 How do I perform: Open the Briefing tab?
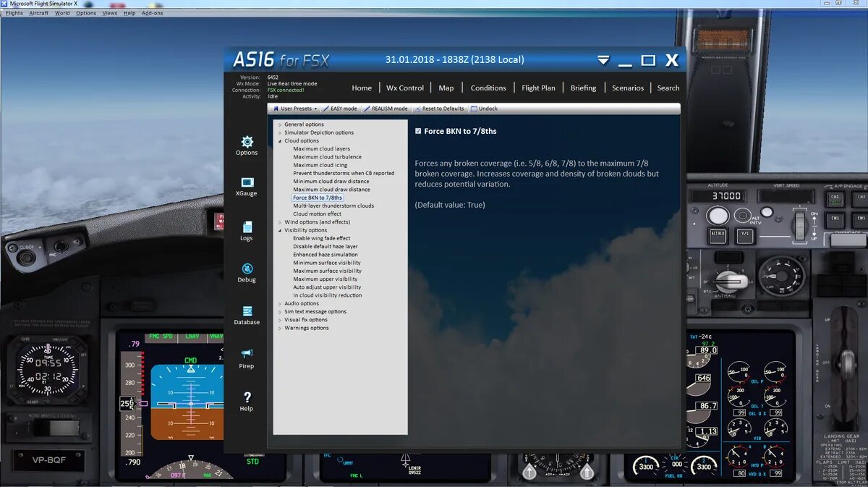[583, 88]
